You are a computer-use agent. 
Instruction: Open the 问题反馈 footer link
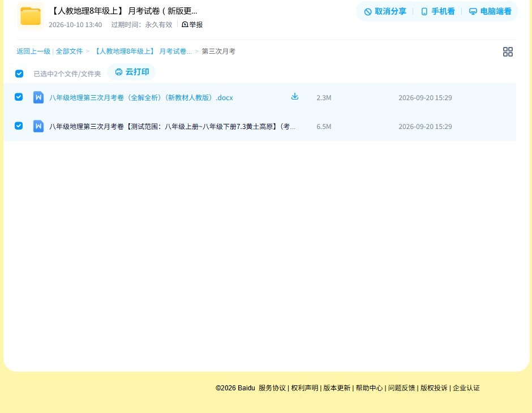[x=401, y=388]
